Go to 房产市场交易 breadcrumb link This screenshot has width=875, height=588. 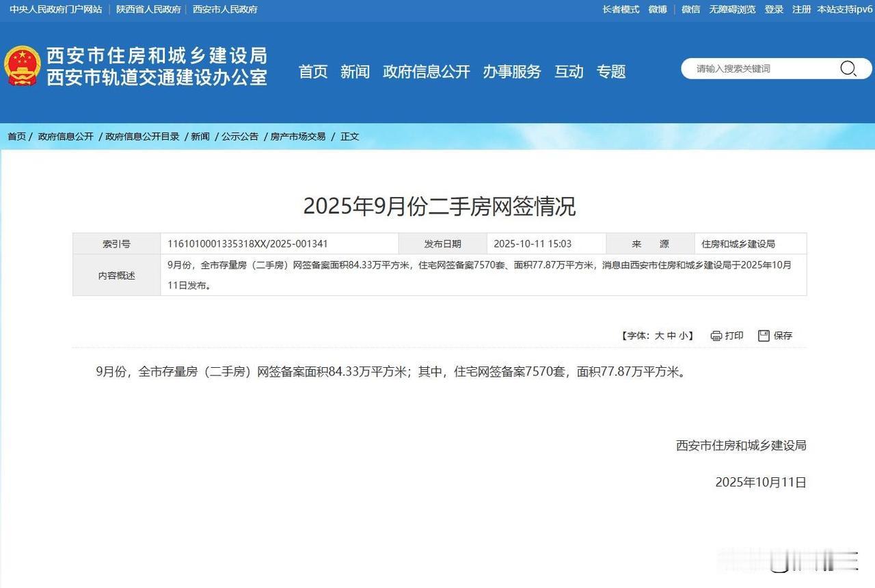[298, 137]
